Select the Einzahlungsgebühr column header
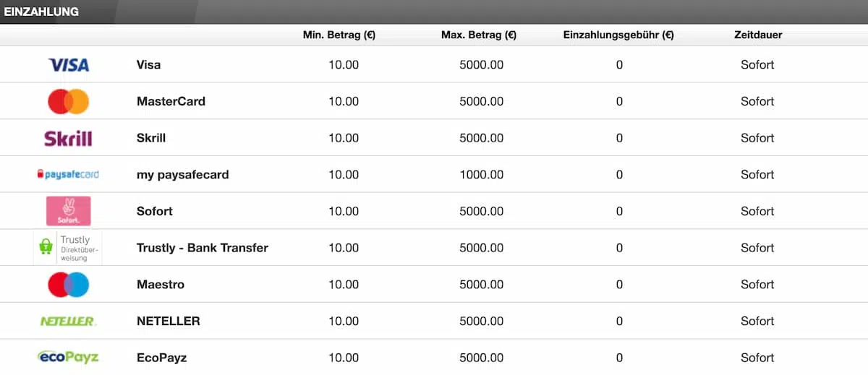 [x=618, y=35]
